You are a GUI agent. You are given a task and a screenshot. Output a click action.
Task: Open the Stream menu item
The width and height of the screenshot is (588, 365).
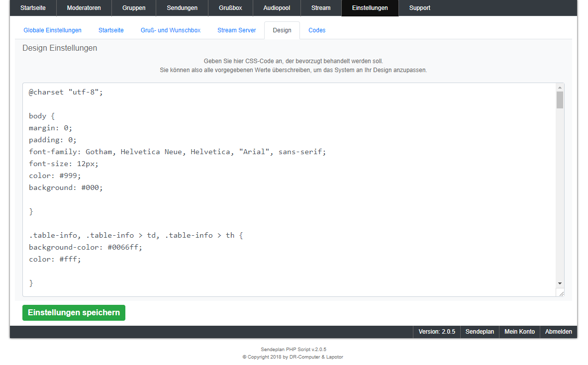coord(321,8)
